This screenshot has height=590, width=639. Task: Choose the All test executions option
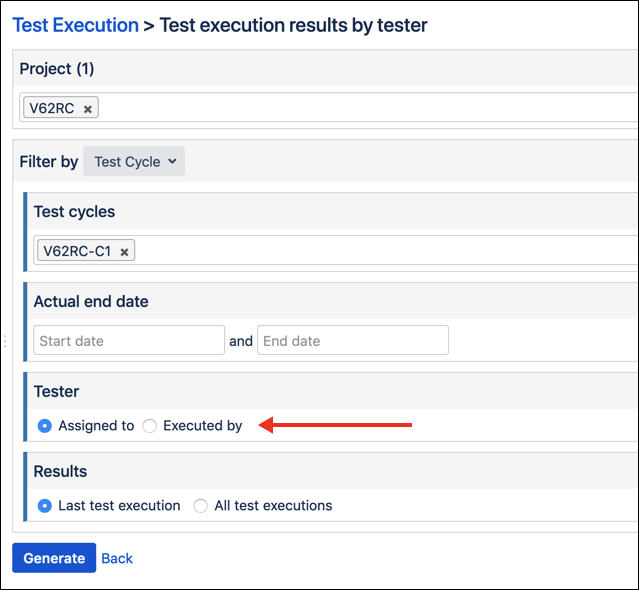coord(201,506)
